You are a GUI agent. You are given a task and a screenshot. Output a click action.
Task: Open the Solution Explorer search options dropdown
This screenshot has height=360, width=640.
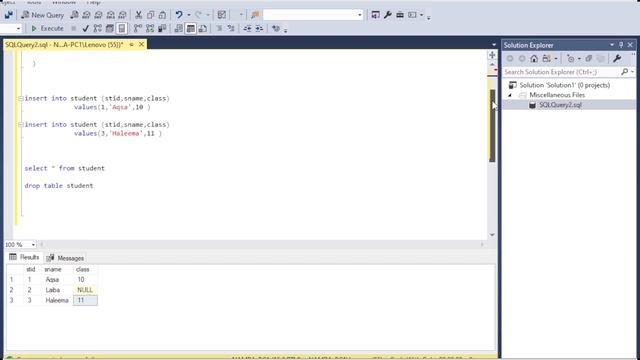[632, 72]
